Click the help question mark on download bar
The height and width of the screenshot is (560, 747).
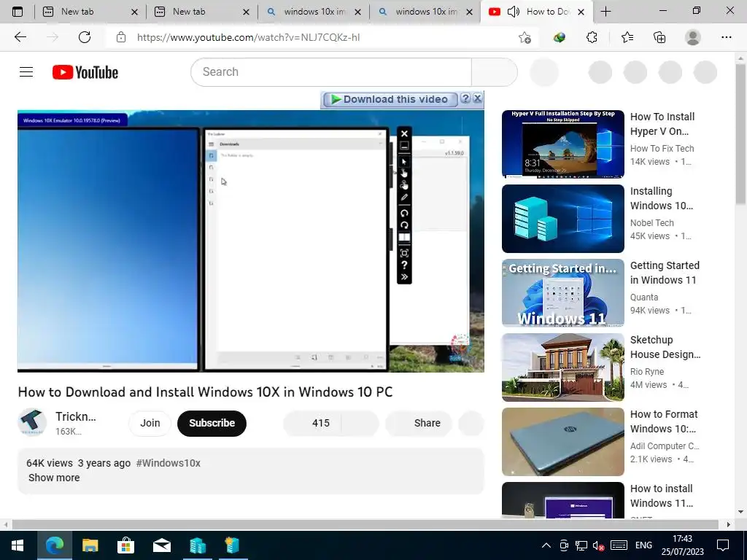click(x=465, y=98)
